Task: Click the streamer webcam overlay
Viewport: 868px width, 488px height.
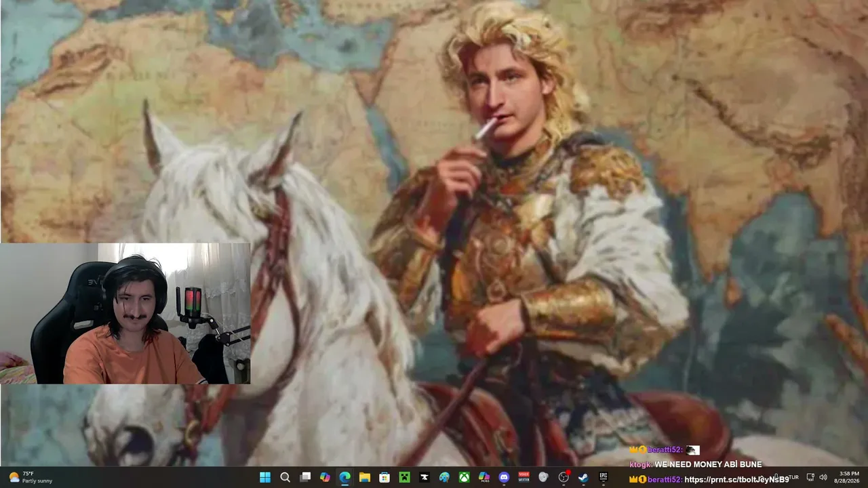Action: click(x=125, y=314)
